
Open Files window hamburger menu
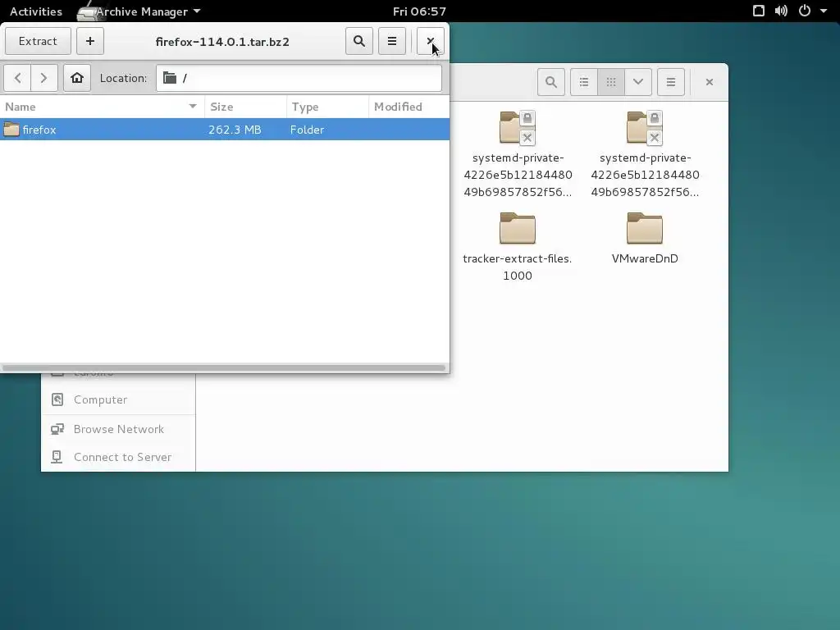(671, 82)
